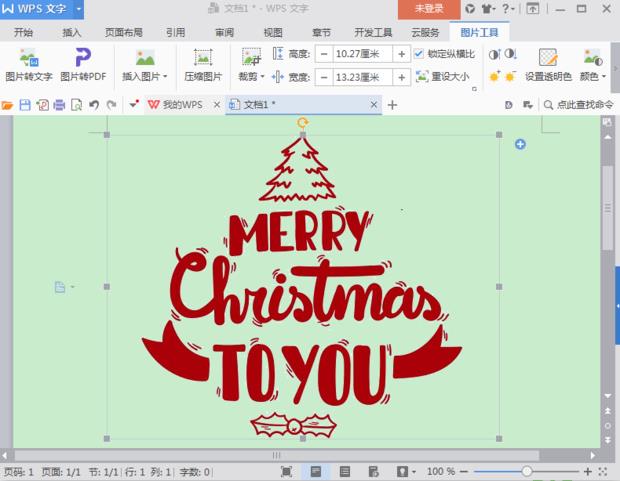This screenshot has width=620, height=481.
Task: Open the quick access customize dropdown
Action: (x=134, y=104)
